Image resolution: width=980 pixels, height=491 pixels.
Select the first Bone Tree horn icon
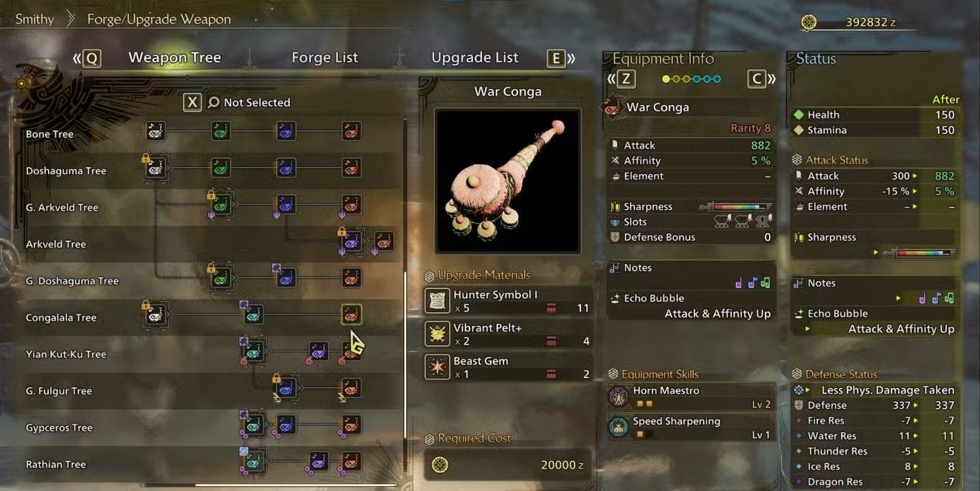(x=156, y=130)
